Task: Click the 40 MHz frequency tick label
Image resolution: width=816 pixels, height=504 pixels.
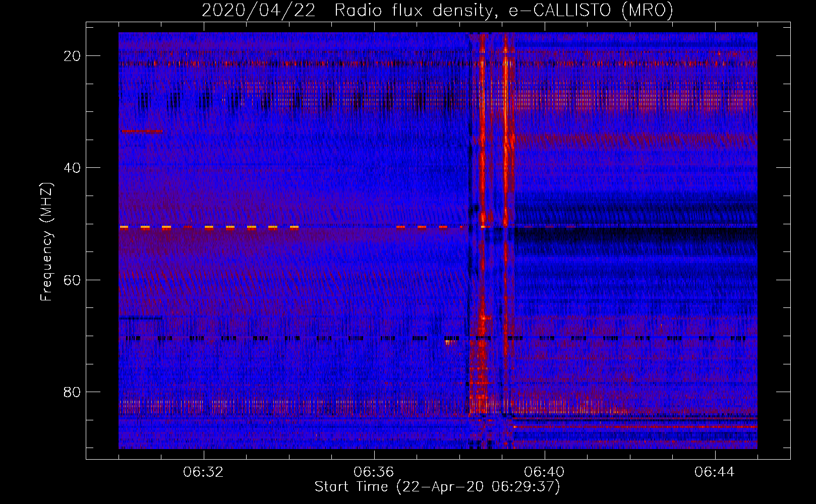Action: (72, 168)
